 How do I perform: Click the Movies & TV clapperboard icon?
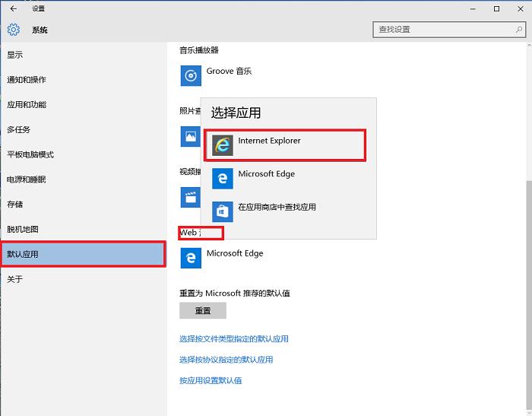point(190,197)
